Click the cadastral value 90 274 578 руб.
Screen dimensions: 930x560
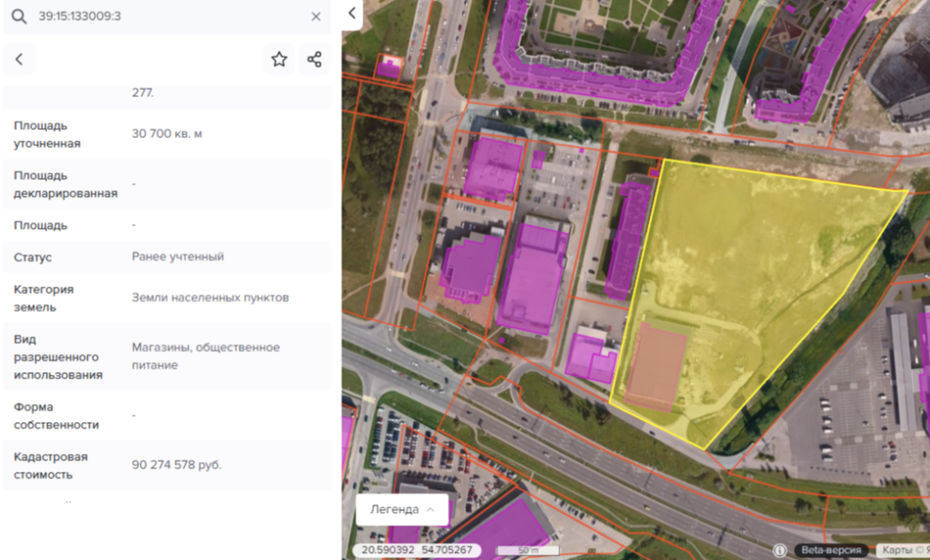(x=176, y=465)
